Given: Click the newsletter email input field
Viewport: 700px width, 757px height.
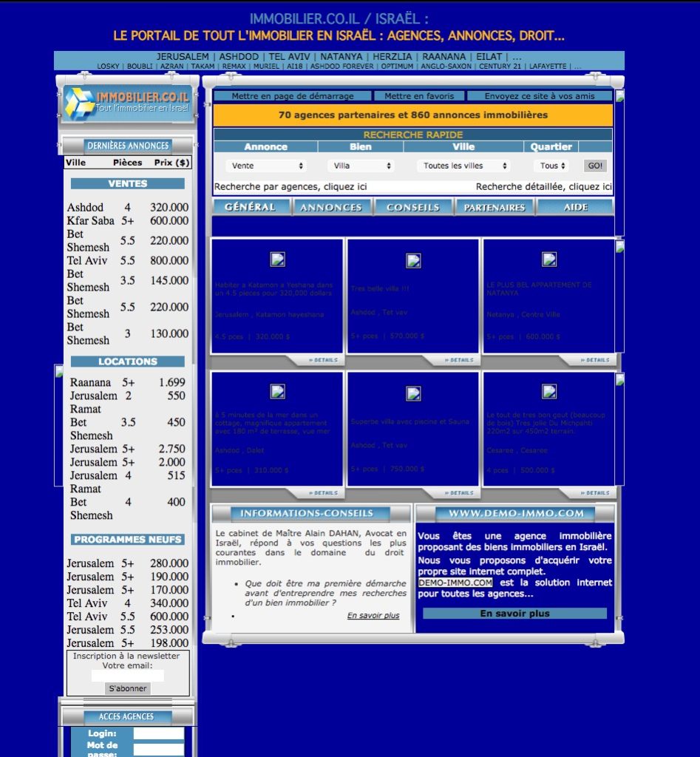Looking at the screenshot, I should pyautogui.click(x=128, y=676).
